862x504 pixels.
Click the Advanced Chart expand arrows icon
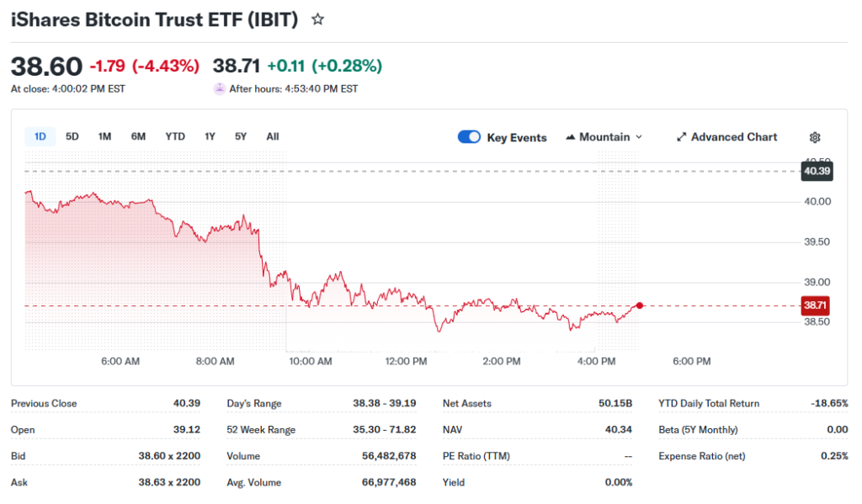682,137
